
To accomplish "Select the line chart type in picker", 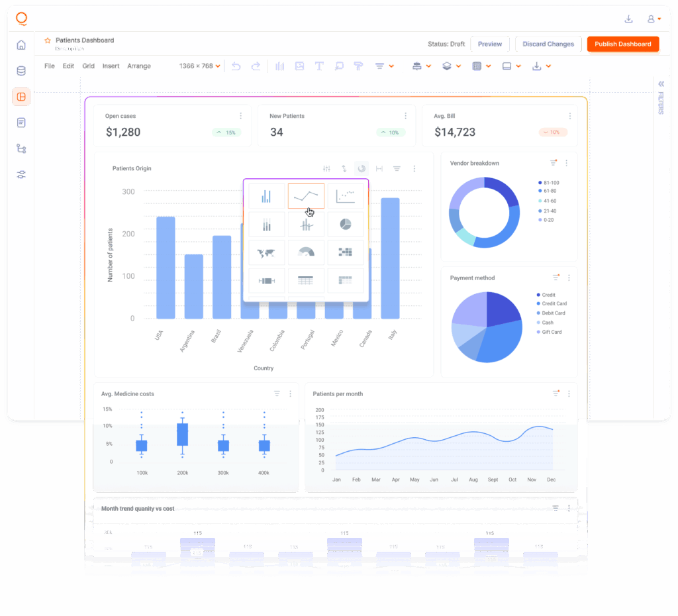I will pyautogui.click(x=306, y=196).
